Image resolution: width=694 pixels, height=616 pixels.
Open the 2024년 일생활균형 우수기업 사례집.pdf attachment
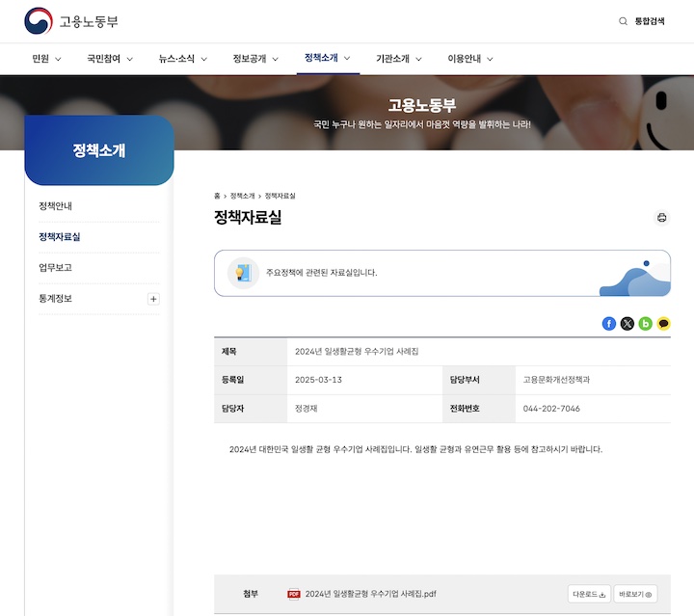click(370, 594)
